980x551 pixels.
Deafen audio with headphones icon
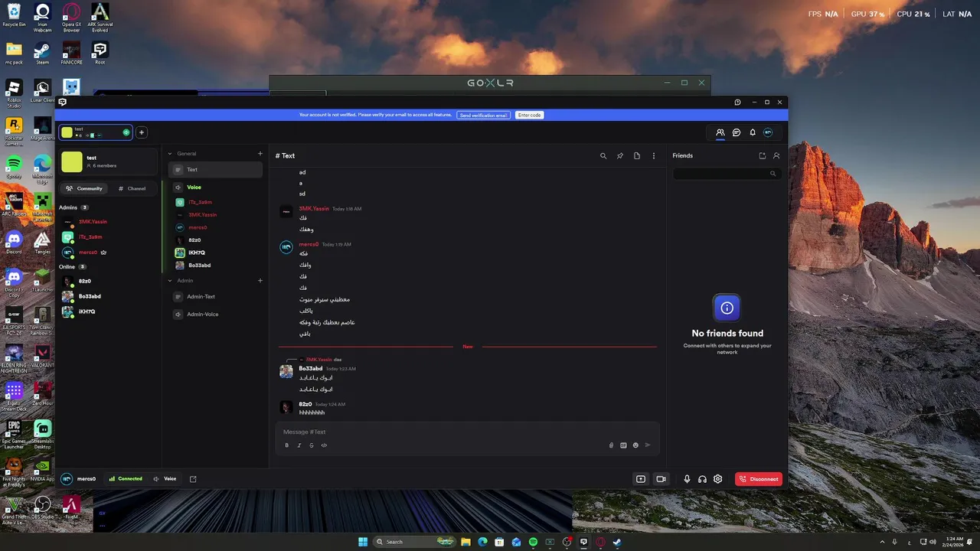click(702, 479)
